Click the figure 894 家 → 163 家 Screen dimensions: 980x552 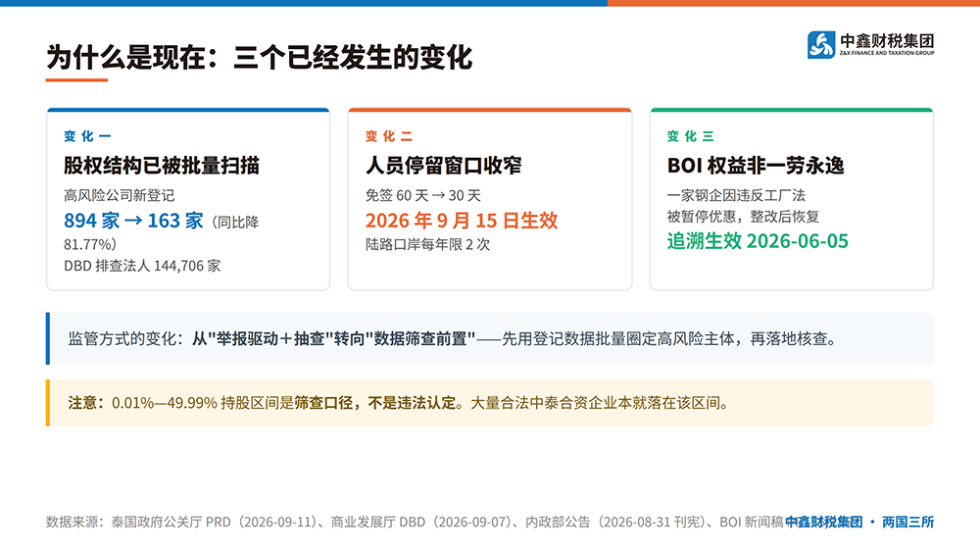[133, 221]
